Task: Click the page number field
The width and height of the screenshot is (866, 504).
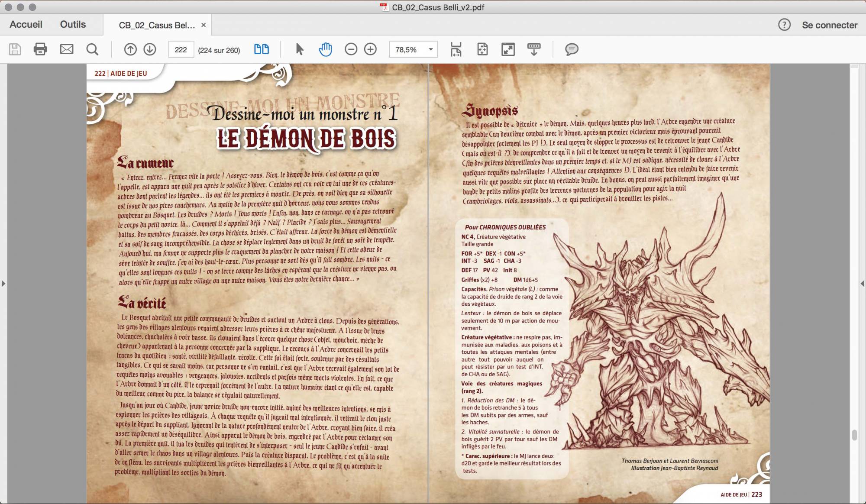Action: [x=181, y=50]
